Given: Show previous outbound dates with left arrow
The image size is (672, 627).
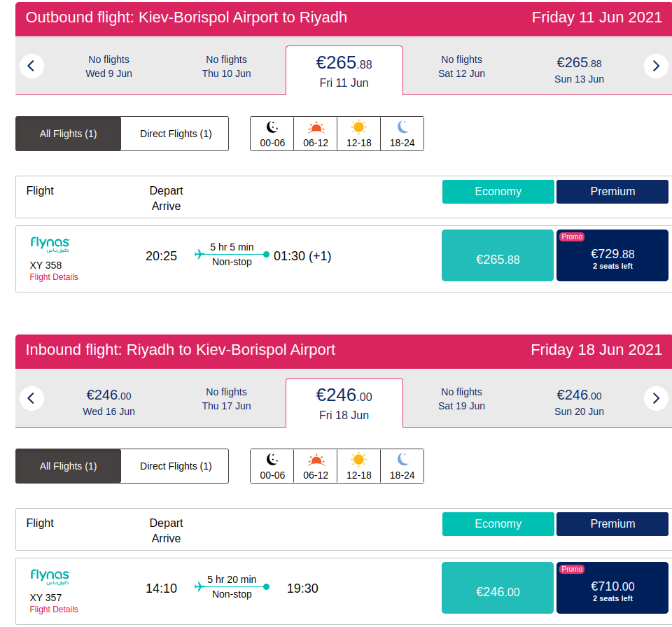Looking at the screenshot, I should (x=31, y=66).
